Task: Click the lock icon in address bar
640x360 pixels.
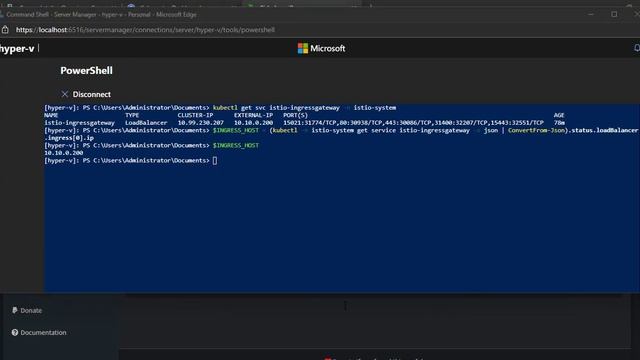Action: coord(5,30)
